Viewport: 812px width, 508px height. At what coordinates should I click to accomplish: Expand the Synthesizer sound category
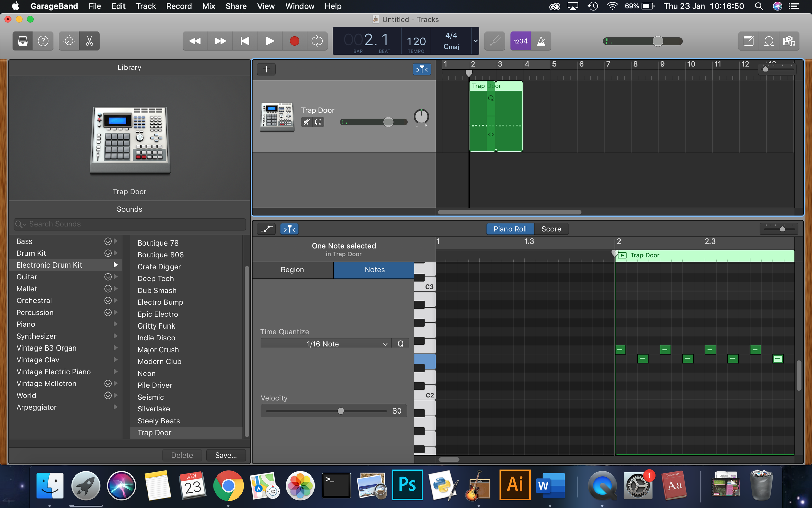tap(115, 336)
